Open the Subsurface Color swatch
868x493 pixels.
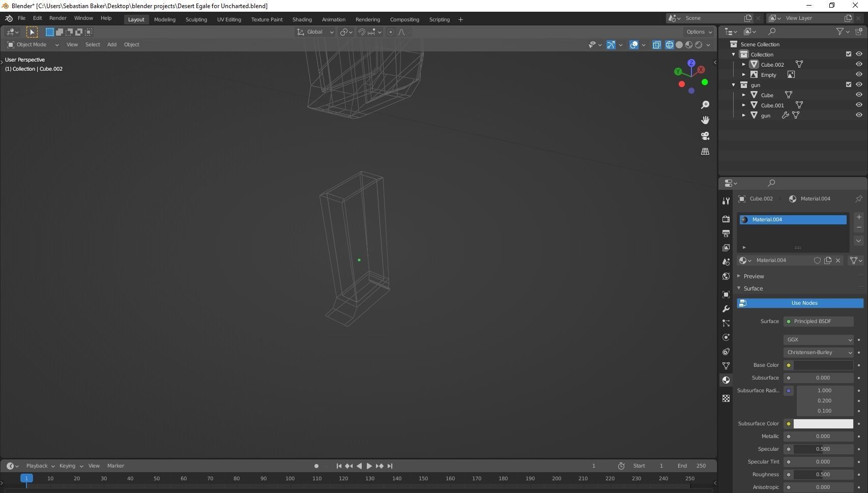tap(823, 424)
